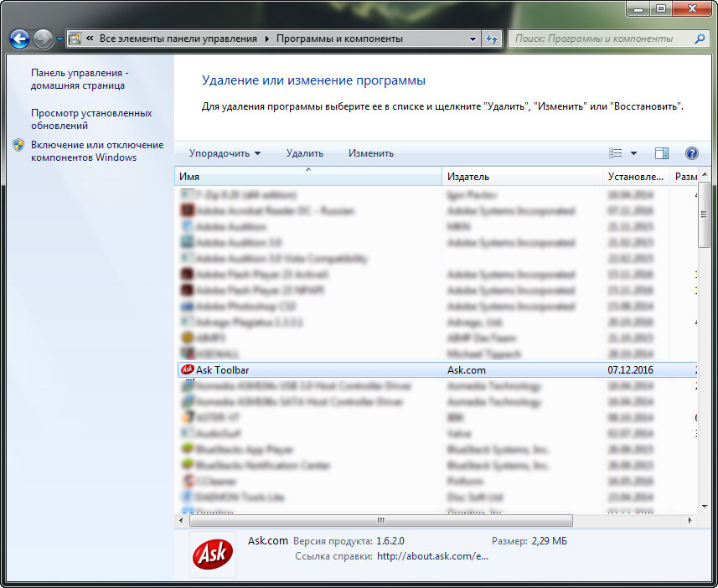Open help via the blue question mark
The height and width of the screenshot is (588, 718).
[692, 153]
